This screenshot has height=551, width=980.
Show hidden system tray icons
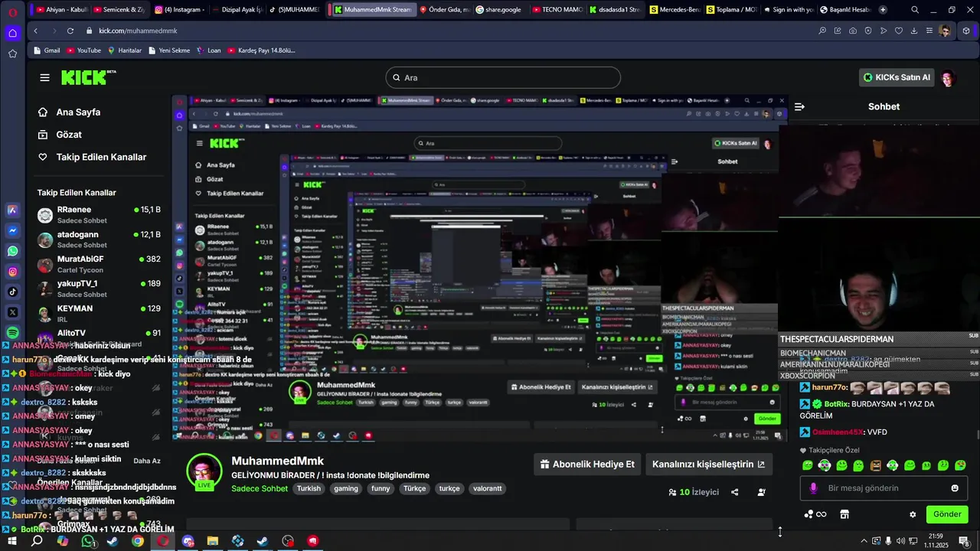(x=864, y=541)
